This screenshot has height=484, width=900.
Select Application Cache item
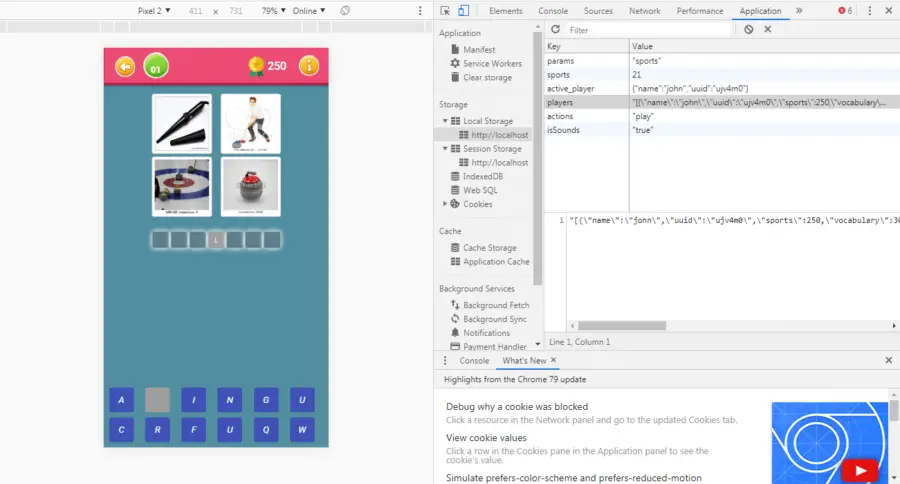point(496,261)
